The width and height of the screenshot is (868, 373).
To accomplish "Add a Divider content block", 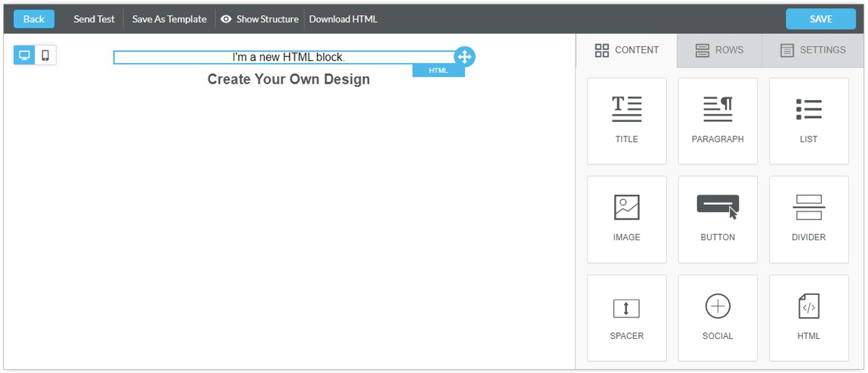I will coord(809,220).
